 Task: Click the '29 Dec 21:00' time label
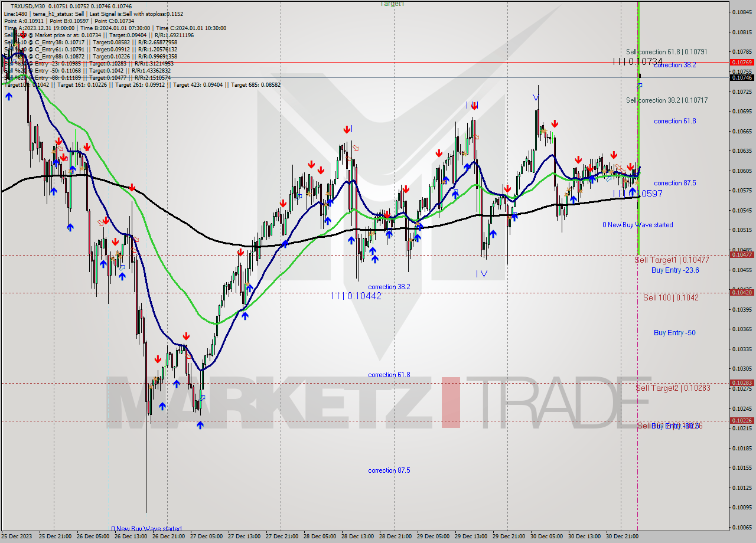[x=509, y=537]
